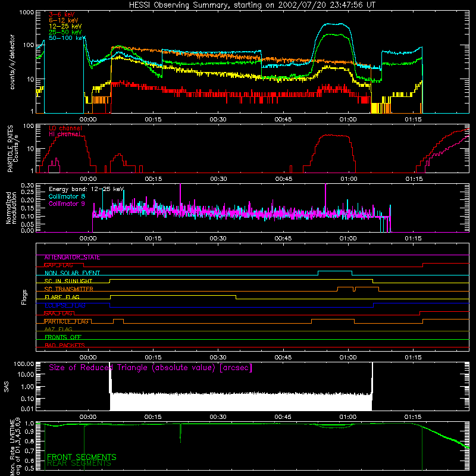Click the 1000 tick label on count-rate axis
Screen dimensions: 476x476
26,12
